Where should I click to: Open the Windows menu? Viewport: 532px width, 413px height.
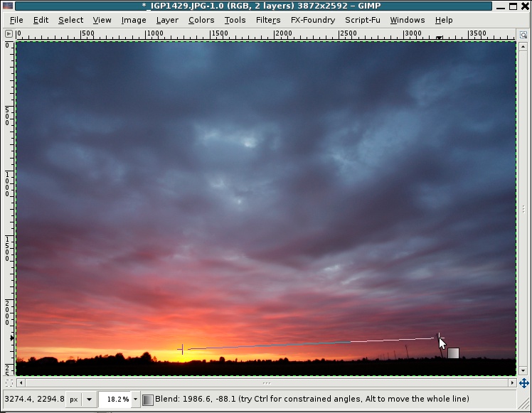click(407, 20)
